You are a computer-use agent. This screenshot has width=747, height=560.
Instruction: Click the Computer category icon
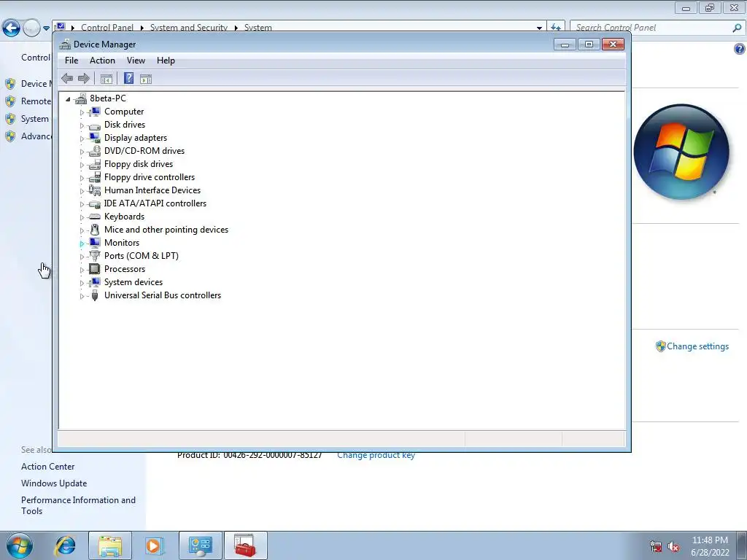click(95, 112)
